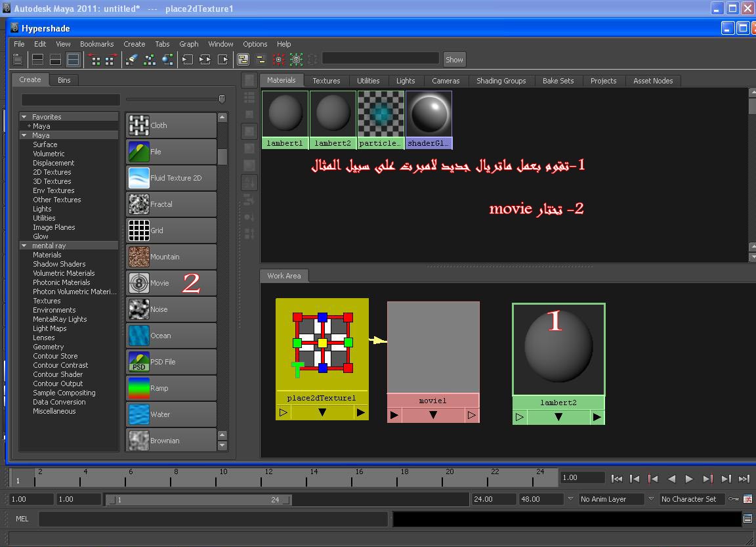Screen dimensions: 756x547
Task: Create a File texture node
Action: click(x=171, y=152)
